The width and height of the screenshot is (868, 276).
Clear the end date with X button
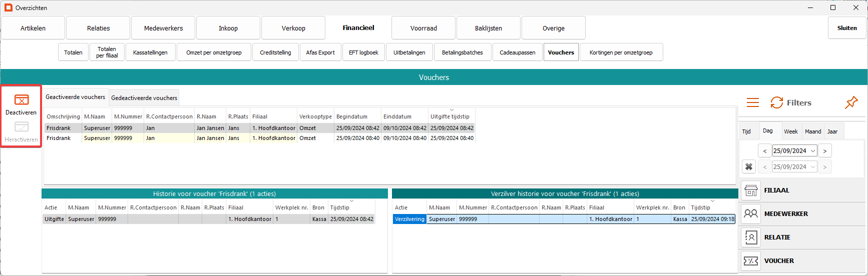click(x=749, y=167)
